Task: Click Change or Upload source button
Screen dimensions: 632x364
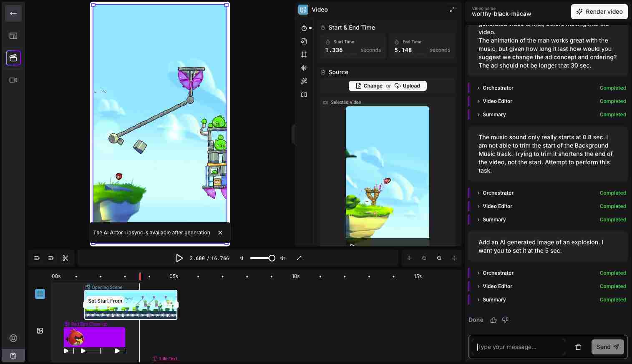Action: (x=388, y=86)
